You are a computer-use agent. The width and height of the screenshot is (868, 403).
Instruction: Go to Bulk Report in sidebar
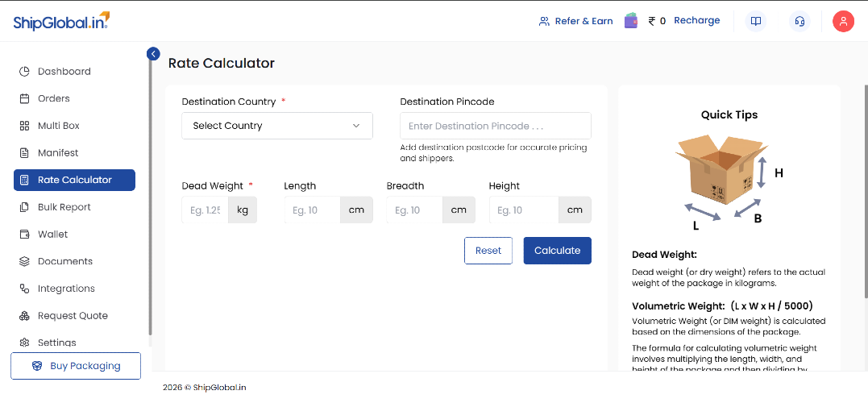click(x=64, y=207)
